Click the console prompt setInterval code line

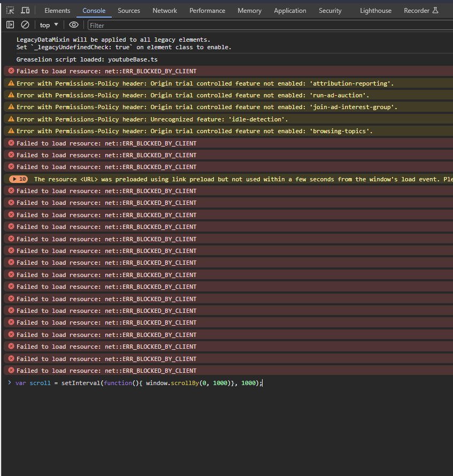tap(139, 383)
